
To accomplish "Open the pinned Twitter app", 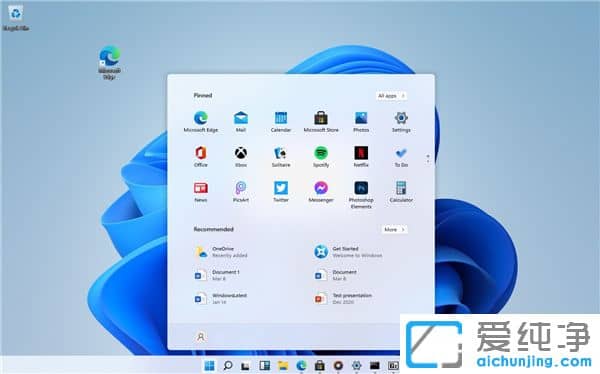I will [x=281, y=191].
